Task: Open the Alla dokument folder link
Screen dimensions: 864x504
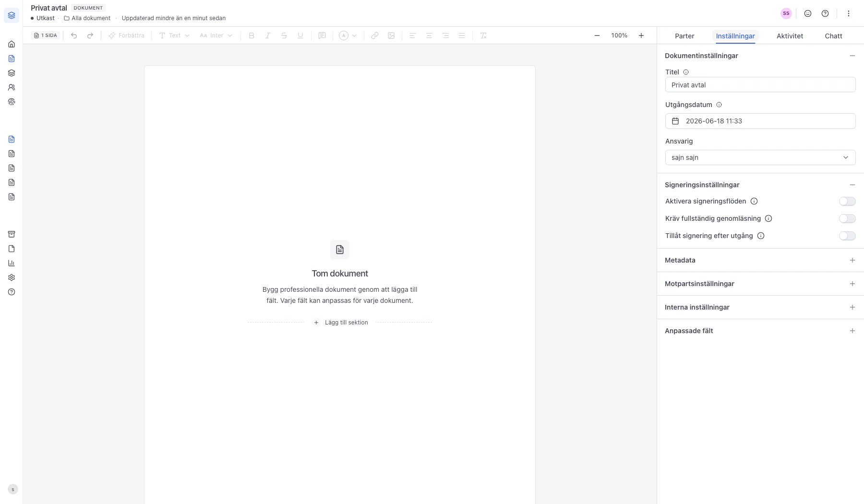Action: pyautogui.click(x=87, y=18)
